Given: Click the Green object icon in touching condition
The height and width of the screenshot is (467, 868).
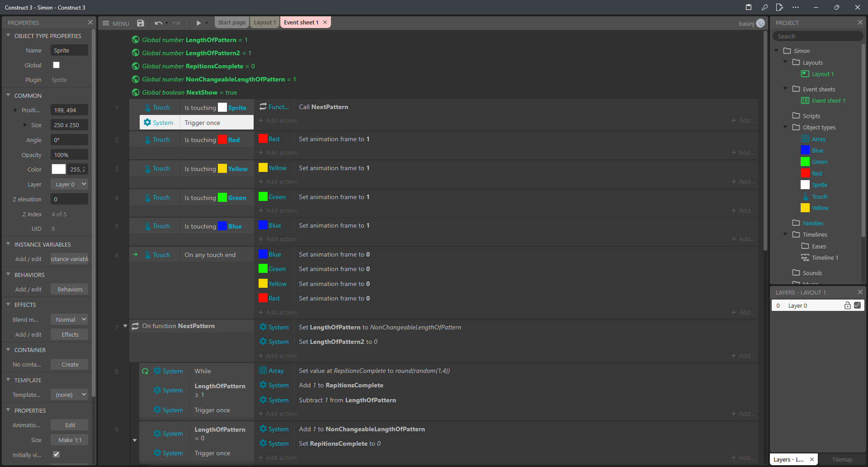Looking at the screenshot, I should 222,197.
